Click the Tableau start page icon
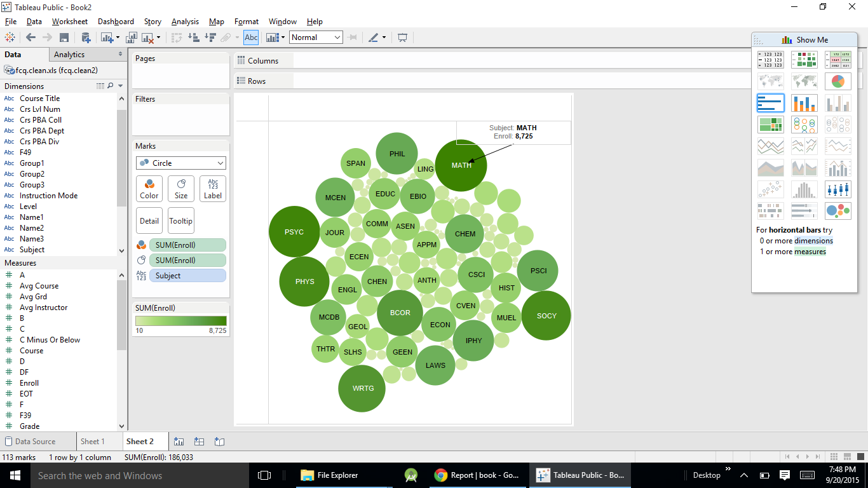The image size is (868, 488). tap(10, 37)
